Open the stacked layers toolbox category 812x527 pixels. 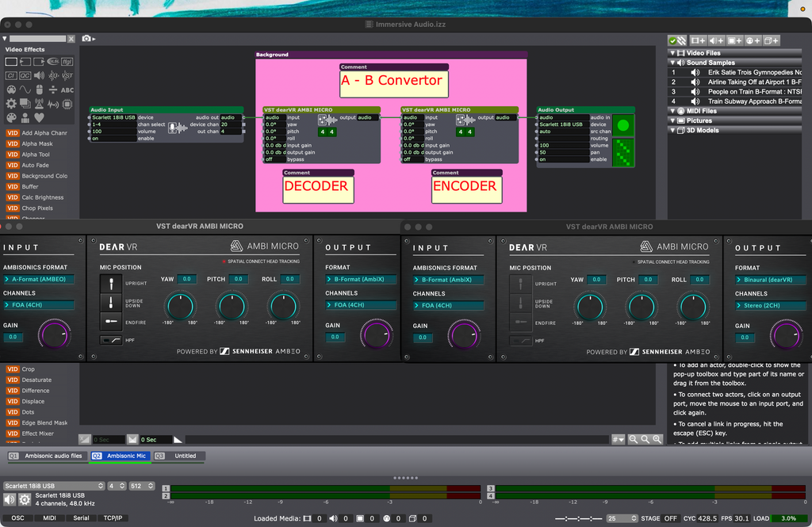click(x=25, y=104)
